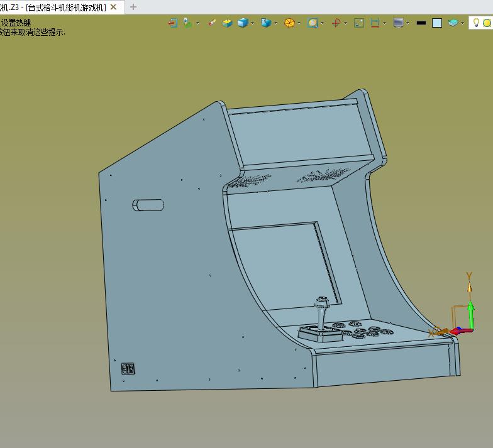Click the oval slot on the cabinet side panel
Viewport: 493px width, 448px height.
coord(148,205)
